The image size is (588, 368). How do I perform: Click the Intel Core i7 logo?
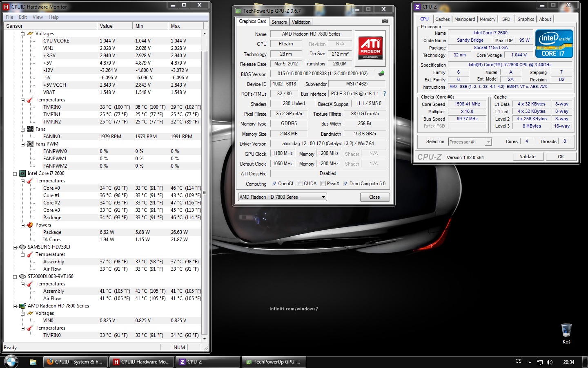(554, 44)
